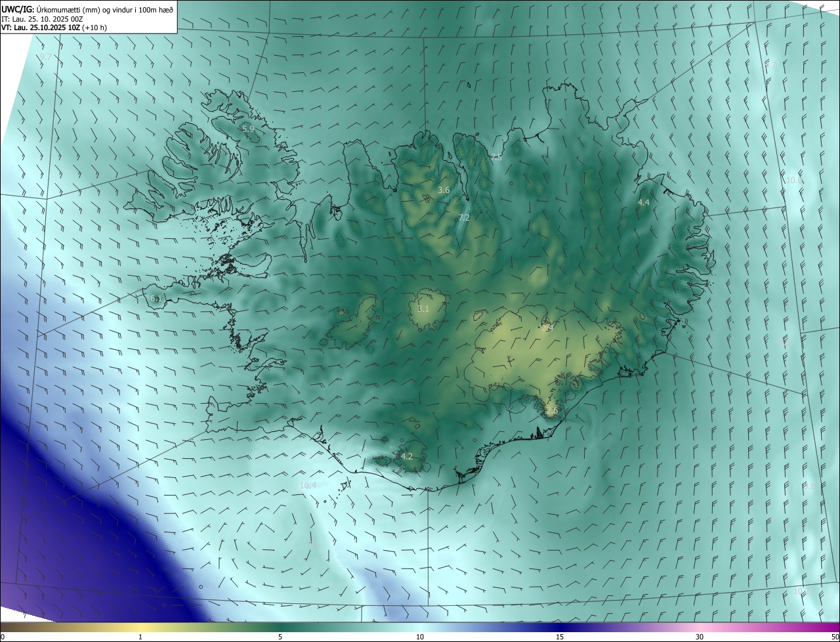This screenshot has width=840, height=642.
Task: Click the 4.4 value in northeast Iceland
Action: pyautogui.click(x=644, y=203)
